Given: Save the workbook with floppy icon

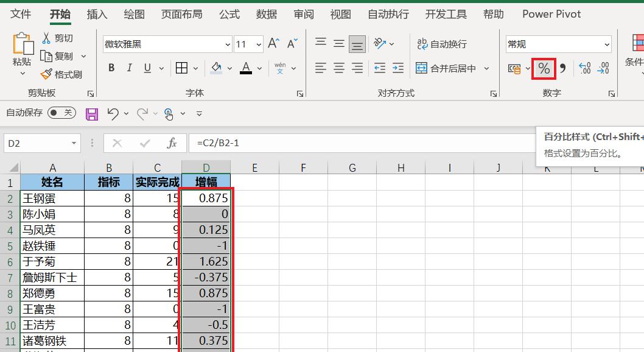Looking at the screenshot, I should click(92, 114).
